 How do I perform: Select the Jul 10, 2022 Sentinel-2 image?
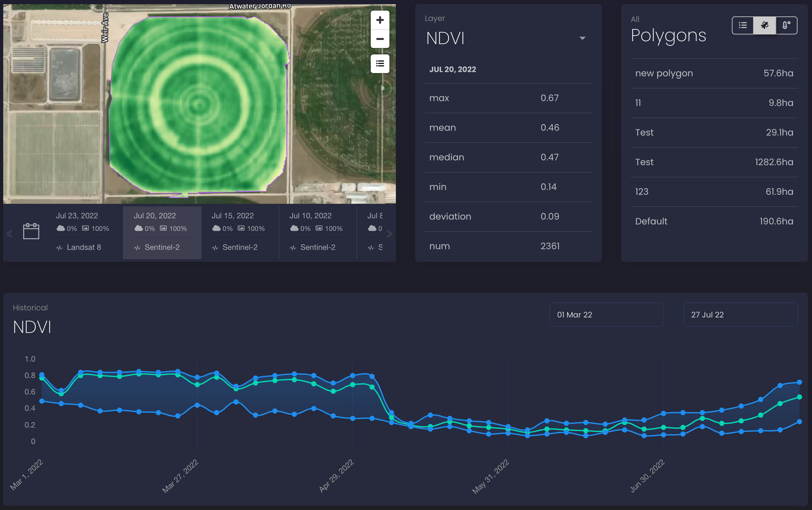tap(317, 232)
